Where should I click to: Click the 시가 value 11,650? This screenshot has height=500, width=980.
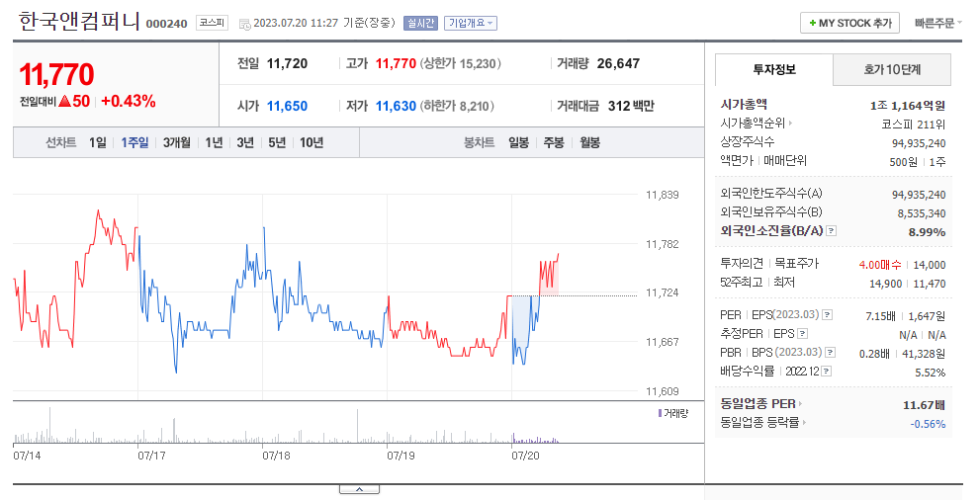[x=287, y=106]
